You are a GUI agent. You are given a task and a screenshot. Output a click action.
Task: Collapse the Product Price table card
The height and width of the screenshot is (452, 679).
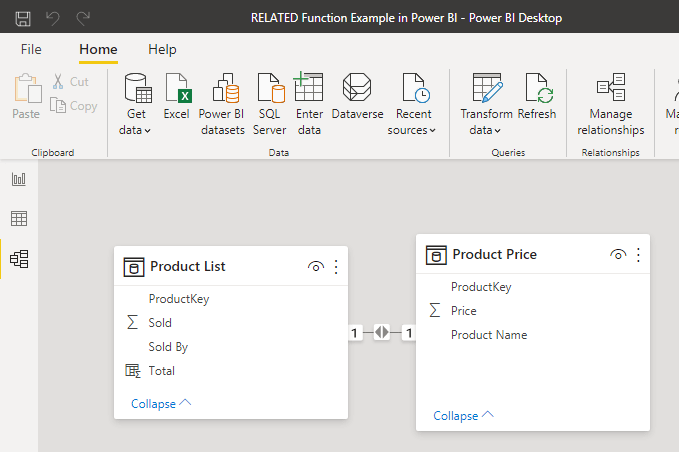(463, 416)
